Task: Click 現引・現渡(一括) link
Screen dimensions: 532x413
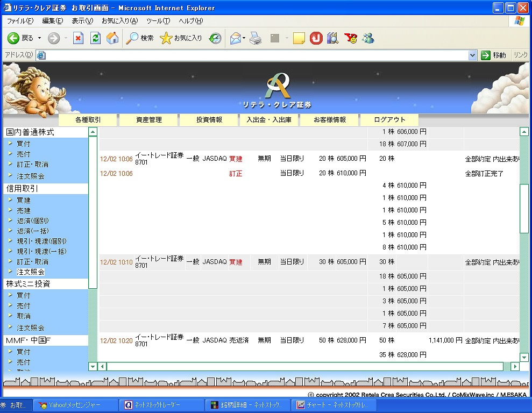Action: point(42,251)
